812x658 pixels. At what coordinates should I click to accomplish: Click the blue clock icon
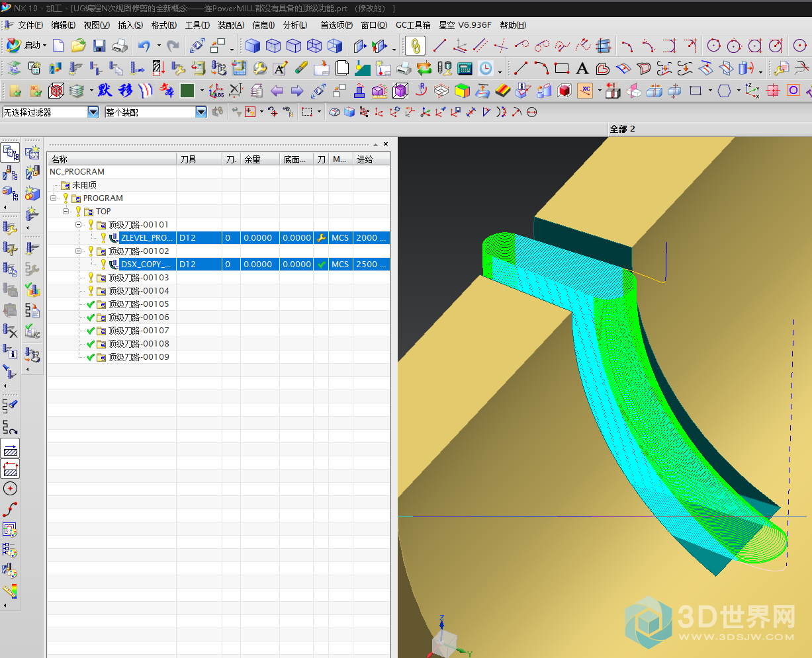[486, 69]
